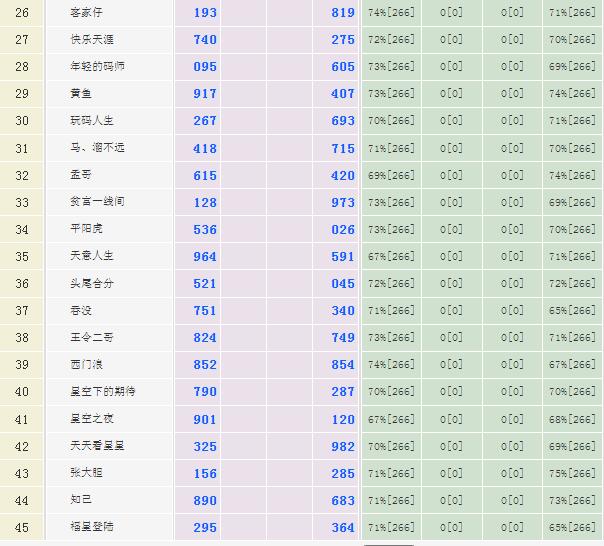Viewport: 604px width, 546px height.
Task: Click the number 973 in row 33
Action: [343, 202]
